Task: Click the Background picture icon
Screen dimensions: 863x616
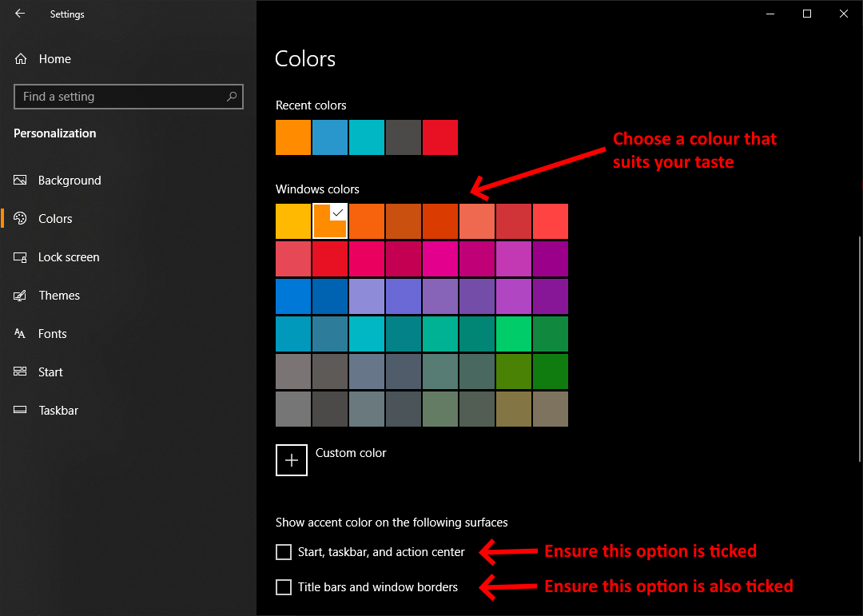Action: tap(20, 180)
